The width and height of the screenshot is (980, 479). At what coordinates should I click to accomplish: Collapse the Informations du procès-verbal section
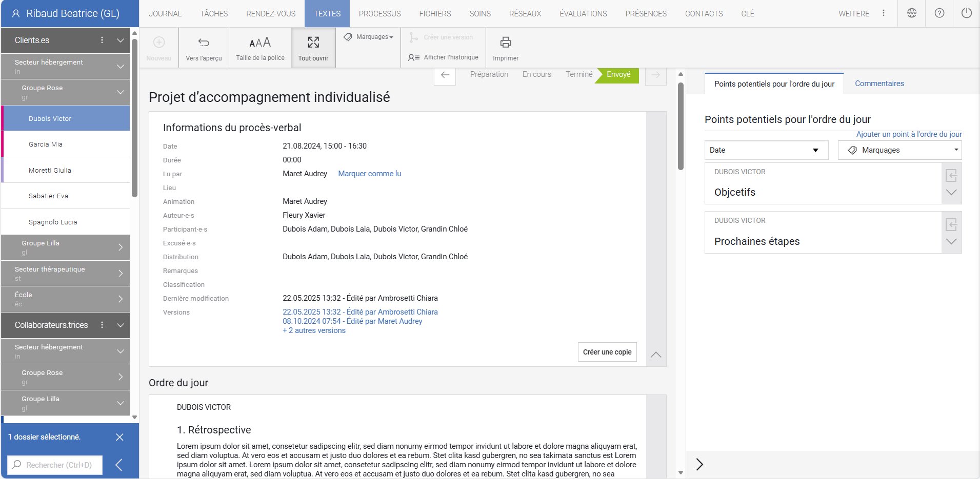click(x=655, y=355)
